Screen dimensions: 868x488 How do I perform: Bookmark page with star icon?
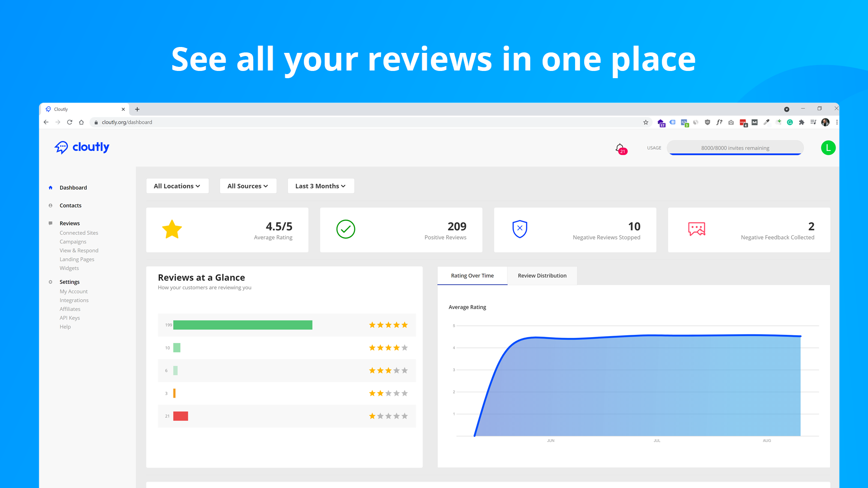pos(646,122)
